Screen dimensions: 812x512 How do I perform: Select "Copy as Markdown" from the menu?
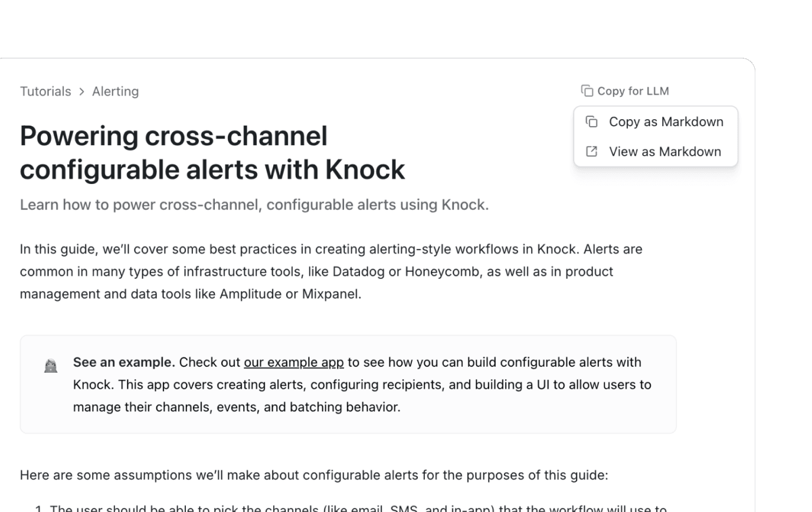point(666,122)
